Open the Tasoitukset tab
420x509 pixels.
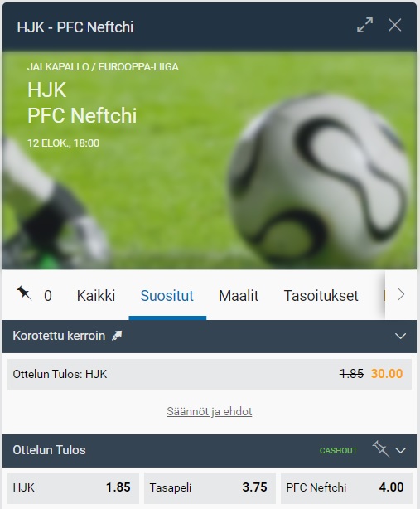(321, 295)
